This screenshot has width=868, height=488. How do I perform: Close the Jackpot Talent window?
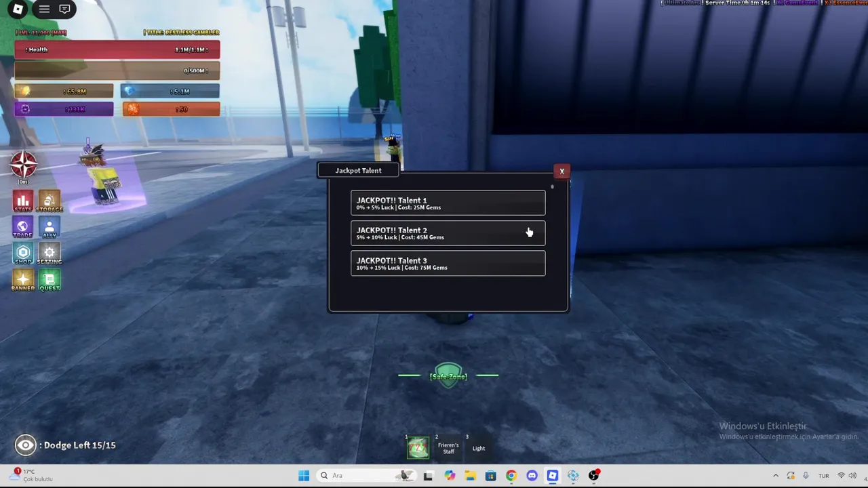[561, 171]
